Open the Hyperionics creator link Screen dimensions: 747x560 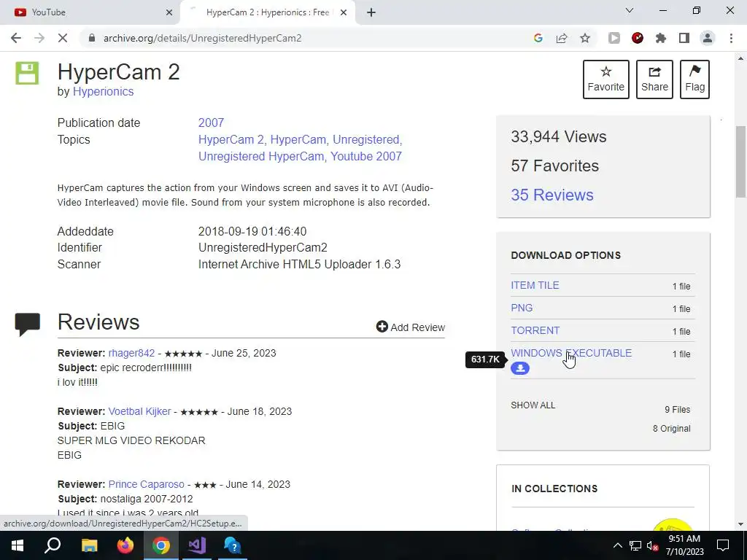(103, 91)
